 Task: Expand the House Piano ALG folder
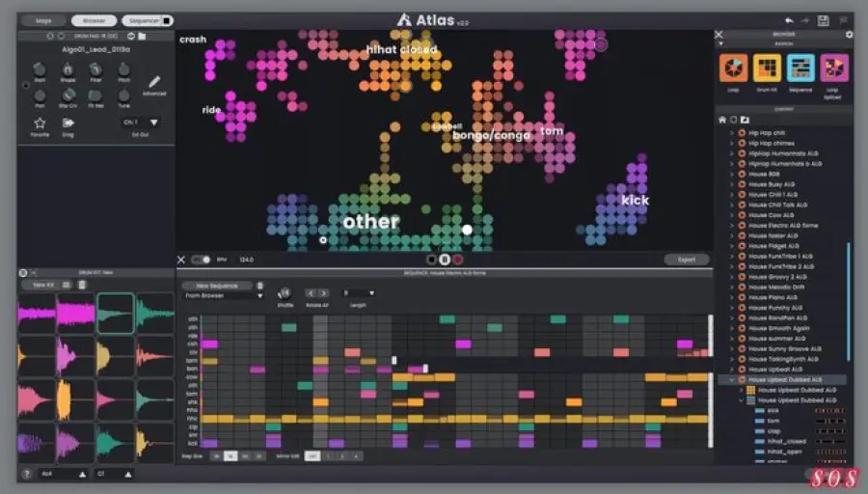coord(731,298)
